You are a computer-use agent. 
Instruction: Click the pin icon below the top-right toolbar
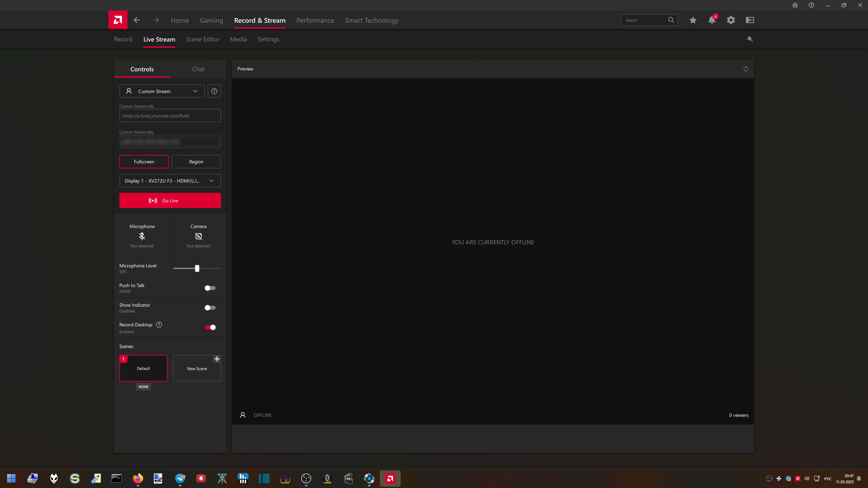click(x=750, y=39)
